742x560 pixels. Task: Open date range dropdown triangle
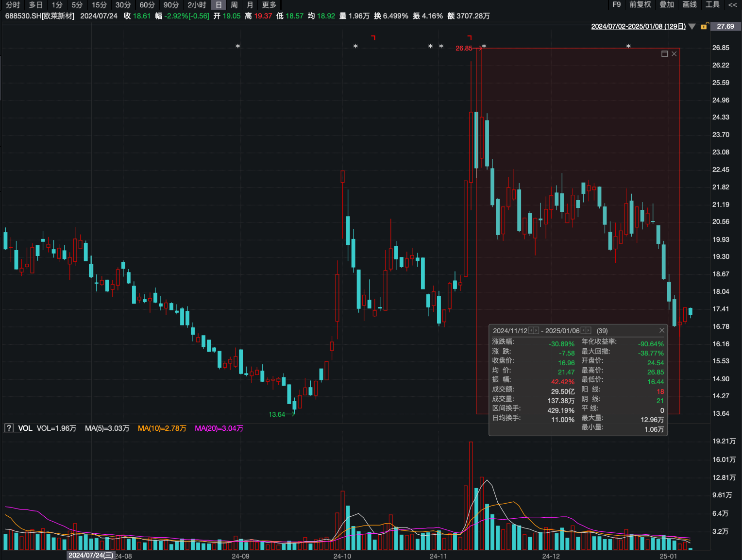tap(692, 26)
